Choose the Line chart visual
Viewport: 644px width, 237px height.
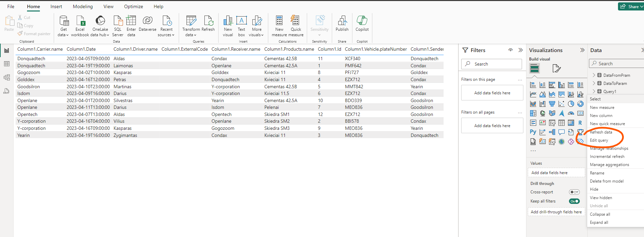point(533,94)
